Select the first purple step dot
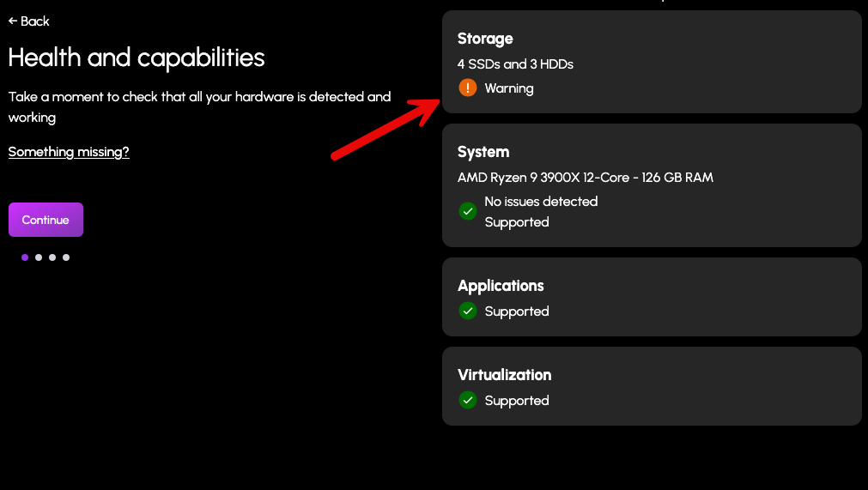The height and width of the screenshot is (490, 868). point(25,257)
